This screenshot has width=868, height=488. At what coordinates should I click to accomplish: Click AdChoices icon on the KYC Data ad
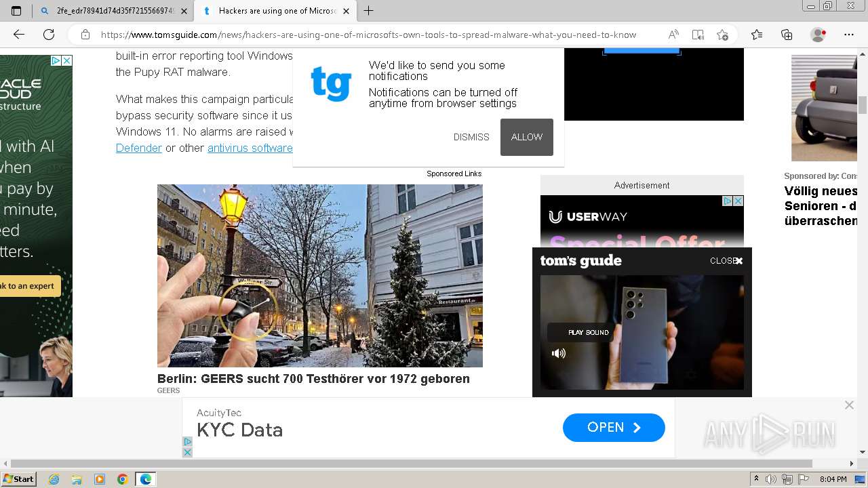188,442
